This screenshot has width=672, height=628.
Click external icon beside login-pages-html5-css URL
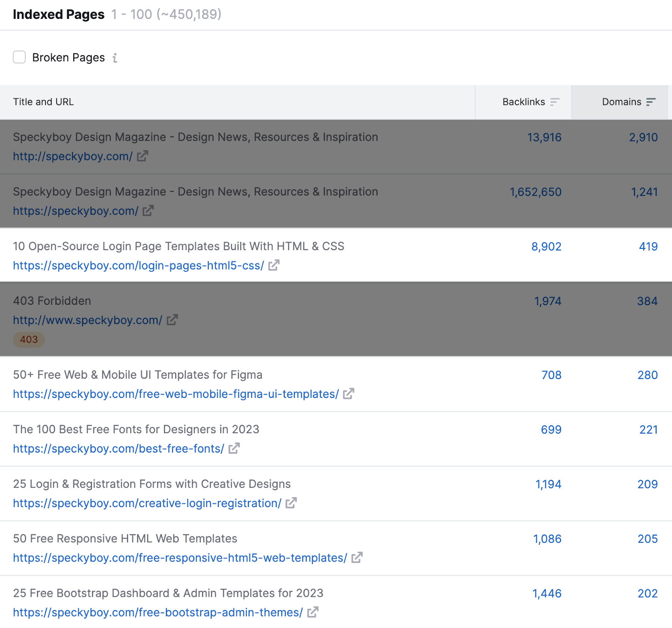pos(274,265)
